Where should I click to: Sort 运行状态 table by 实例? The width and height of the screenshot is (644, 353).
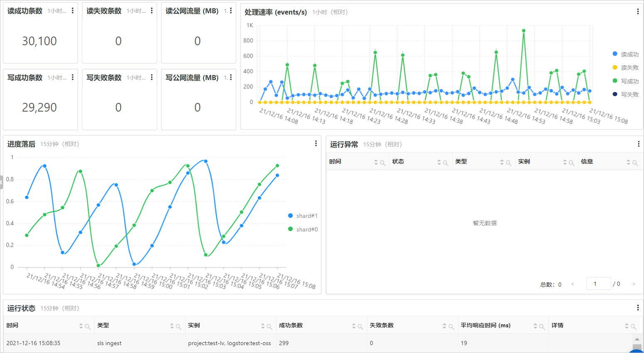pos(263,326)
